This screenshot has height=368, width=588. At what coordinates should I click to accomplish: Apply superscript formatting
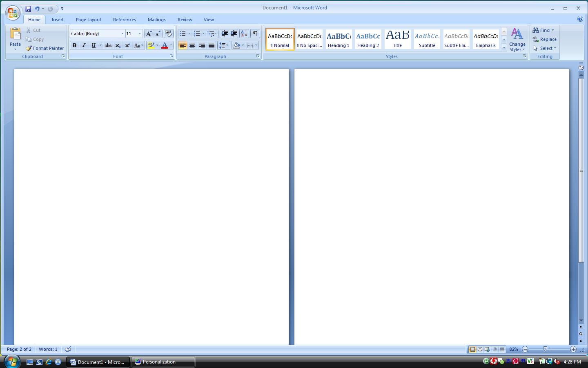tap(127, 45)
